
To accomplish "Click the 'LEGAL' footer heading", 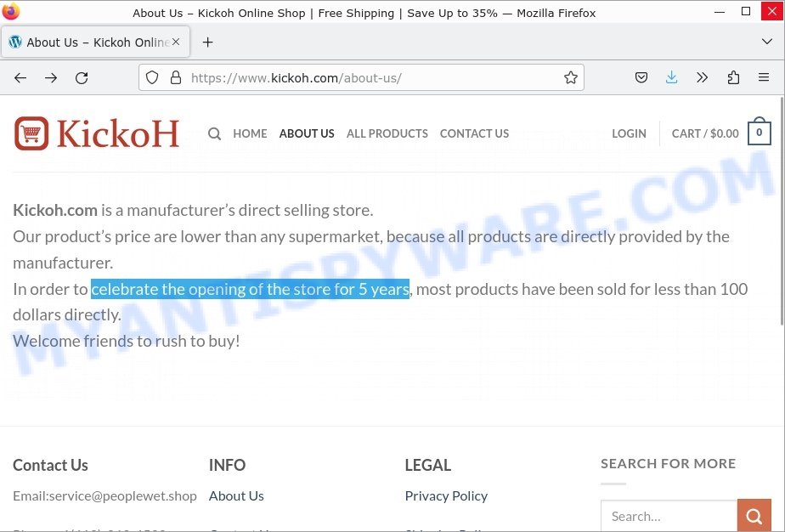I will coord(428,466).
